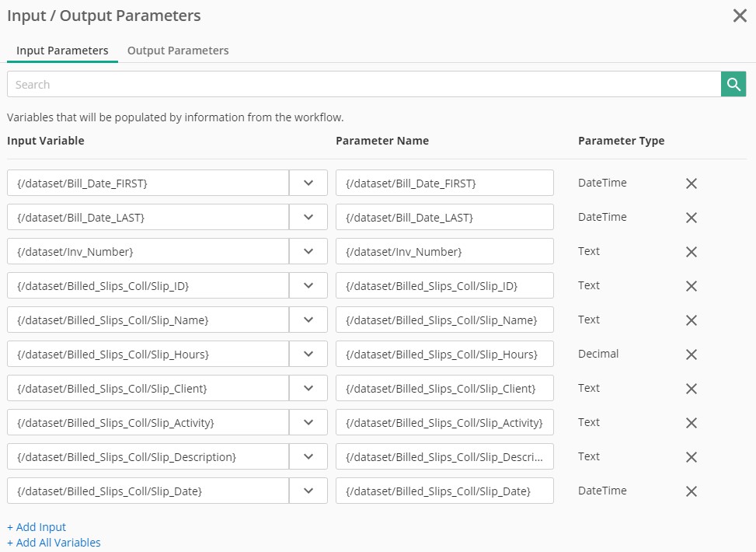Switch to the Output Parameters tab

point(178,51)
